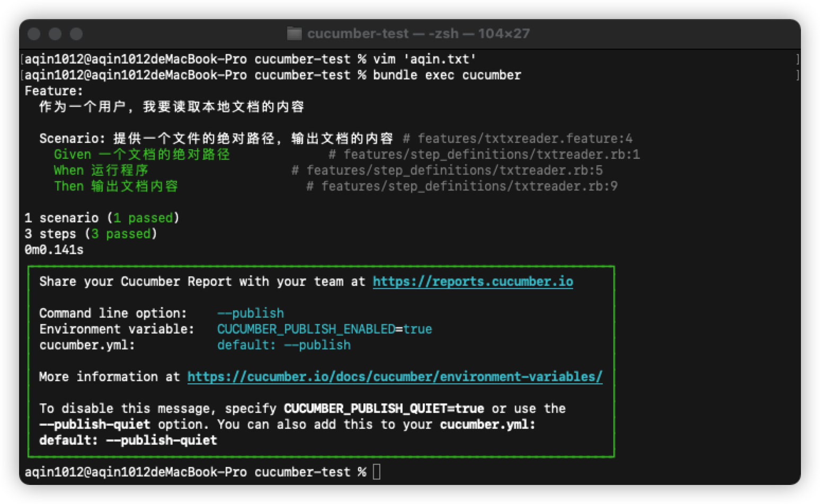820x504 pixels.
Task: Click the 'cucumber.yml:' label in the options list
Action: (87, 345)
